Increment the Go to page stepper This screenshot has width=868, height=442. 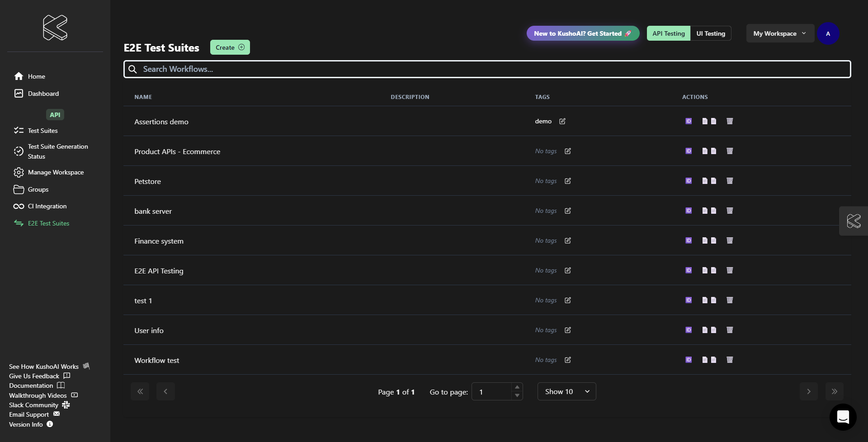tap(517, 387)
